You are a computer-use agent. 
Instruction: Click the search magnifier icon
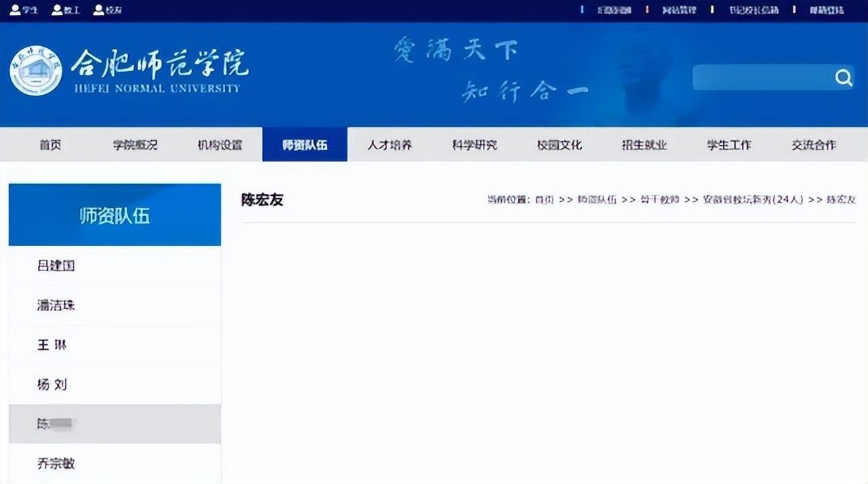[844, 77]
